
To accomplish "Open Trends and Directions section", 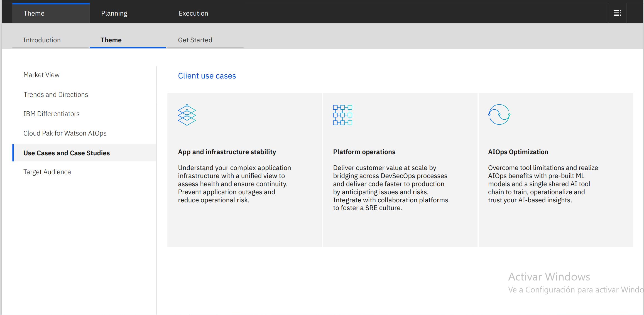I will (56, 95).
